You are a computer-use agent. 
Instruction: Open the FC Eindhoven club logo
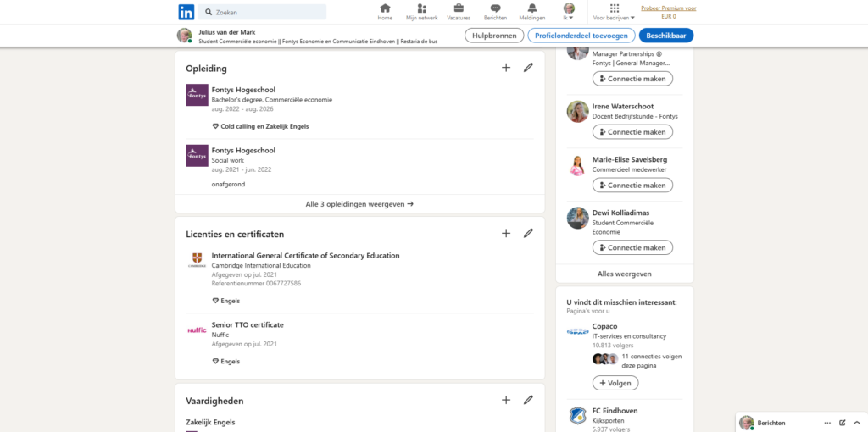tap(577, 416)
